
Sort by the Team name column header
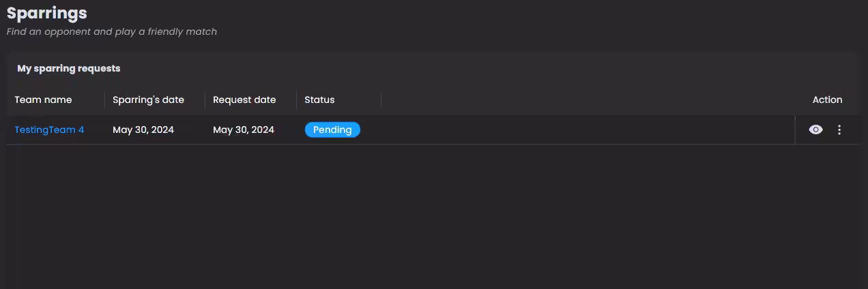(43, 100)
